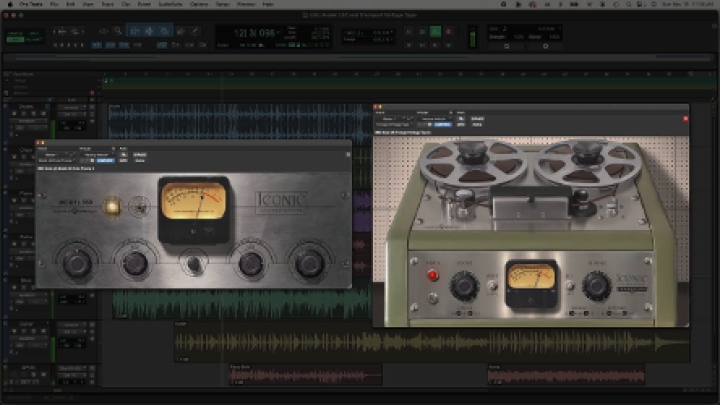Open the preset dropdown in the compressor plug-in

coord(98,155)
